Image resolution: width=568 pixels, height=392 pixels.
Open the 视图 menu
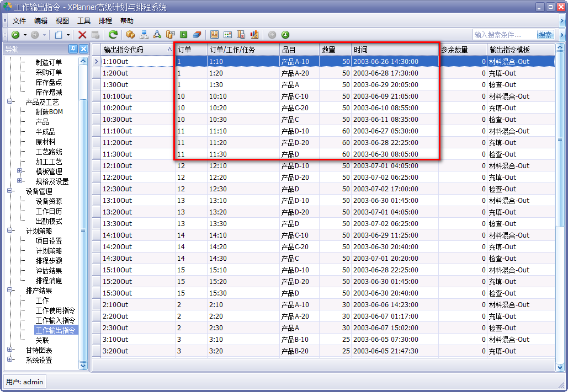pos(62,20)
